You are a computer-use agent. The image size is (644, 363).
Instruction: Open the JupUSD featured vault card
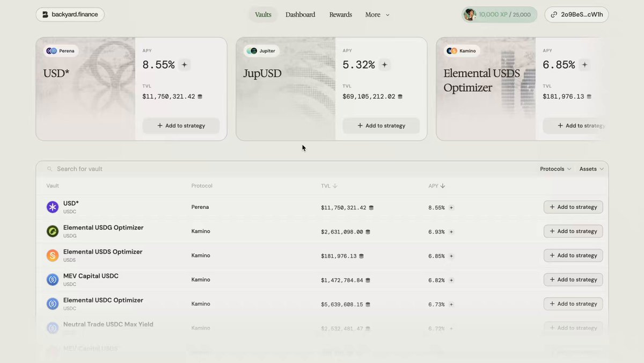tap(331, 89)
